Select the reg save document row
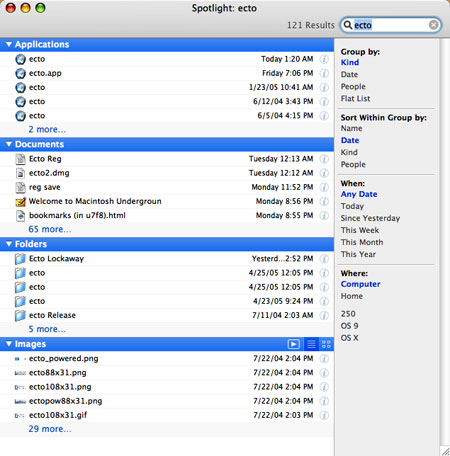The height and width of the screenshot is (456, 450). point(167,187)
